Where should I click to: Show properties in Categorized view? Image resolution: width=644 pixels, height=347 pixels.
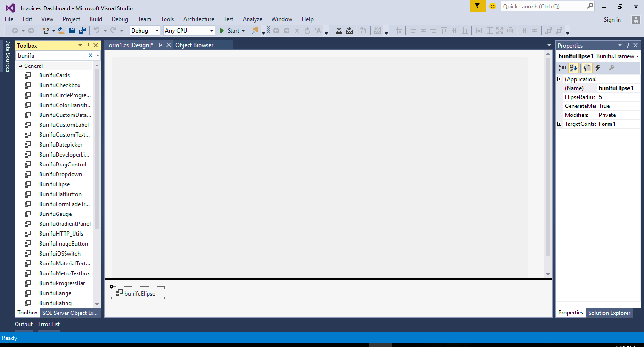coord(562,68)
